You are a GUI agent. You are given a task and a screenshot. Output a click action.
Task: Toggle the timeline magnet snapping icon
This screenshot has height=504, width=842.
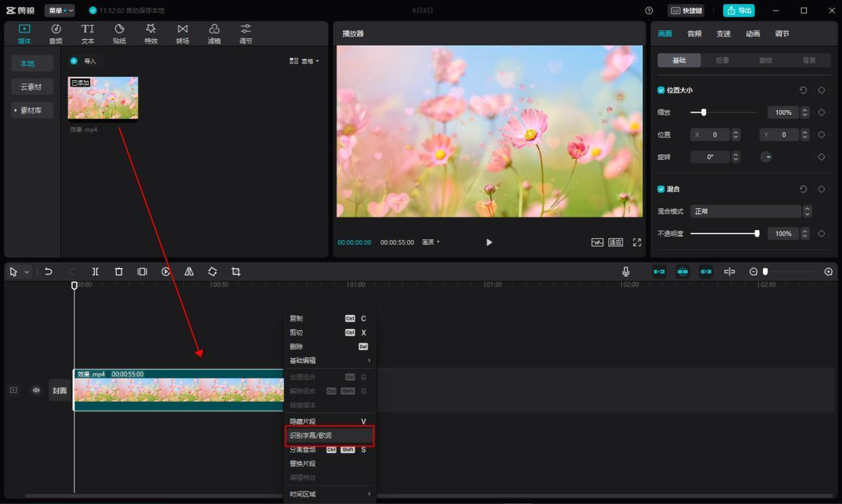pos(659,271)
